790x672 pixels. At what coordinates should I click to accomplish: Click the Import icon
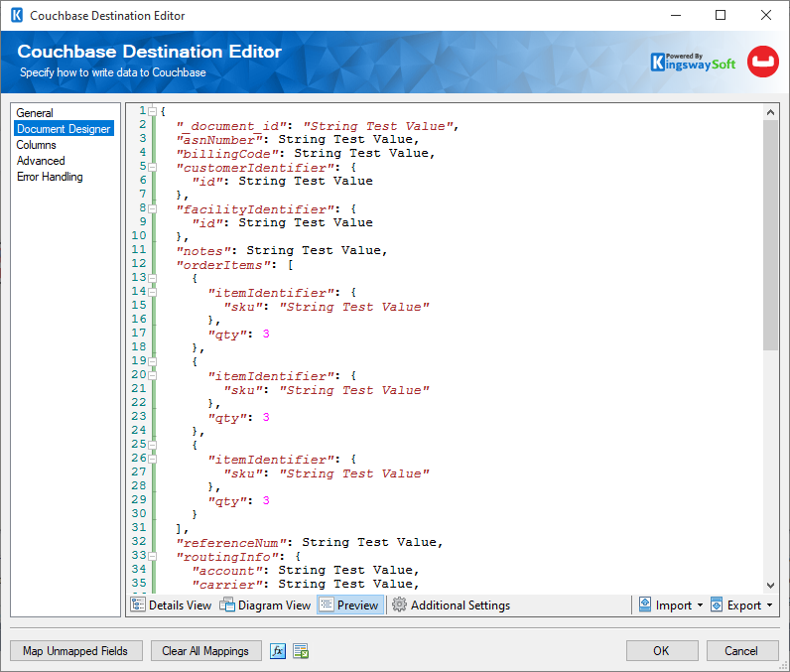645,605
